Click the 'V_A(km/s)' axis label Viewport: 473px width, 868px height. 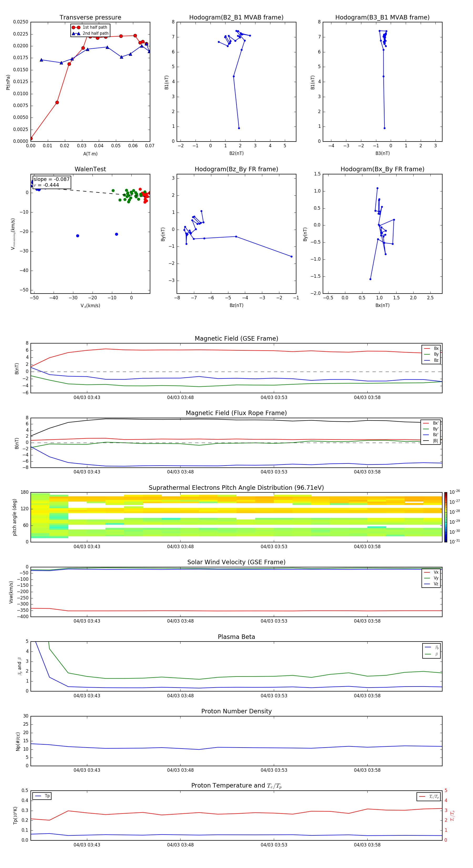(90, 306)
